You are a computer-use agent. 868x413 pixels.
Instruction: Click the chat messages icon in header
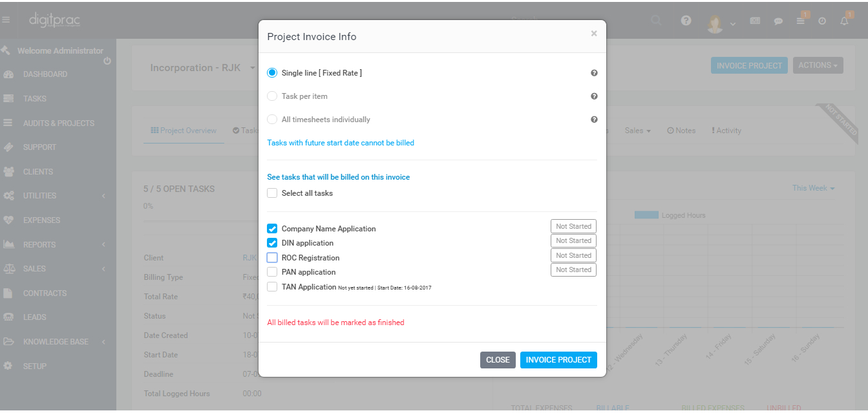pyautogui.click(x=778, y=21)
